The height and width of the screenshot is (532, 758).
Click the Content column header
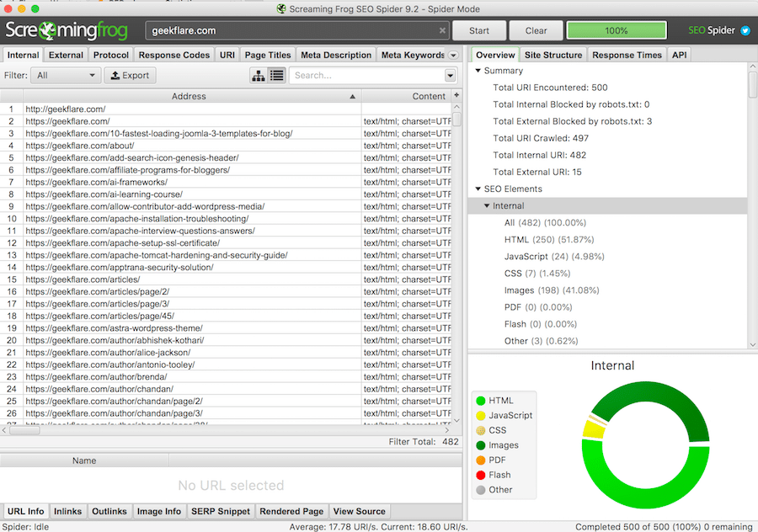[x=406, y=96]
